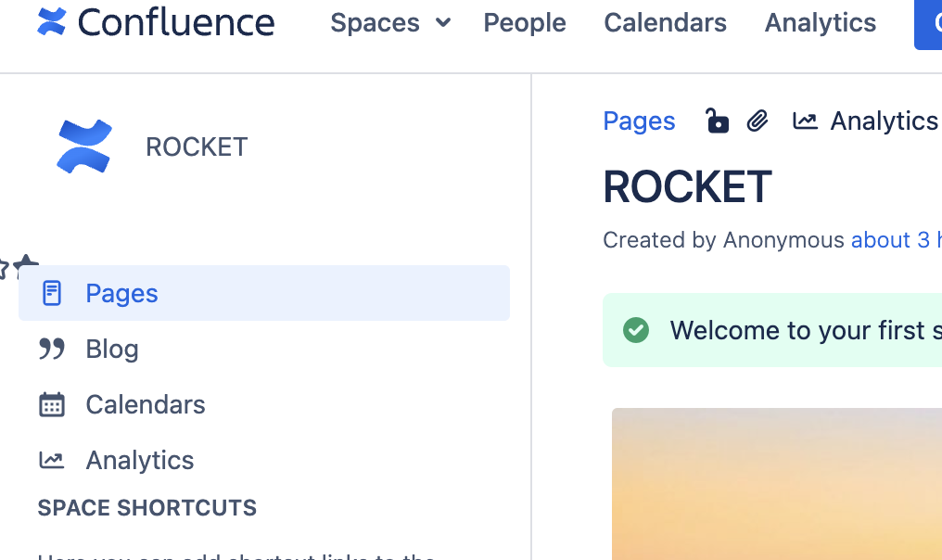Open Analytics in the sidebar

click(264, 461)
